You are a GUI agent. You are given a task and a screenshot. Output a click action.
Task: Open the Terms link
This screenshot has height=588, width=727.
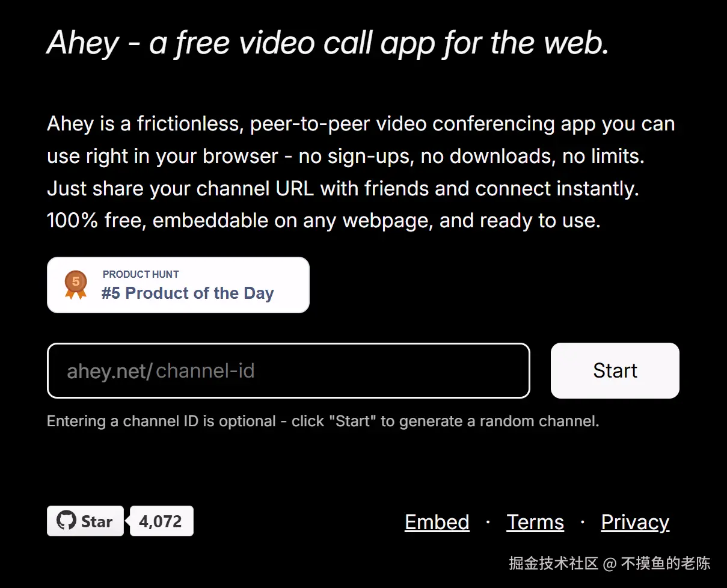(535, 522)
